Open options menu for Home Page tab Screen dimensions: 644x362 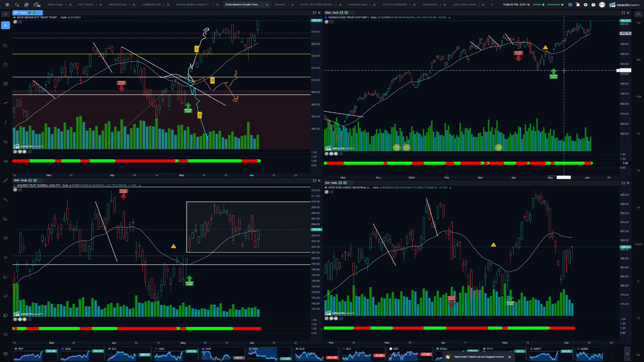[66, 5]
